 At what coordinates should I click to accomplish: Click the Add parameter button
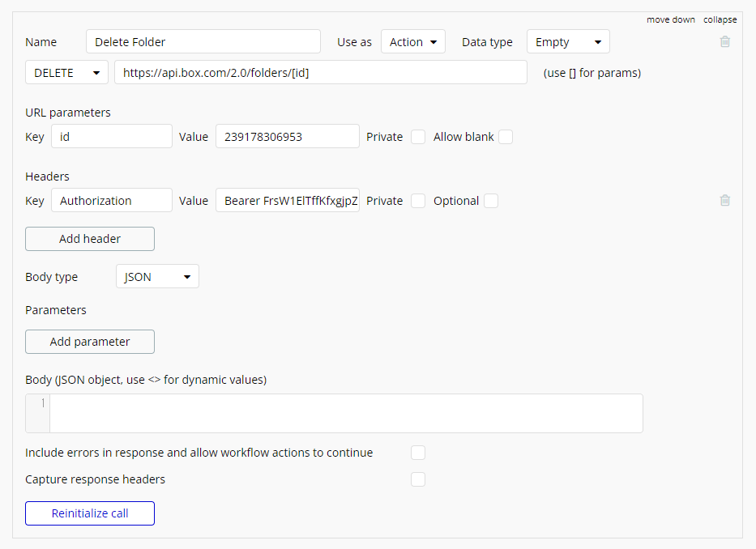pos(90,342)
